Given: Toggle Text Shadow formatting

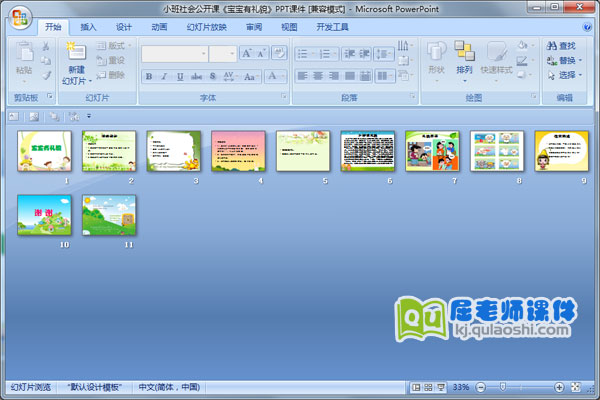Looking at the screenshot, I should coord(213,77).
